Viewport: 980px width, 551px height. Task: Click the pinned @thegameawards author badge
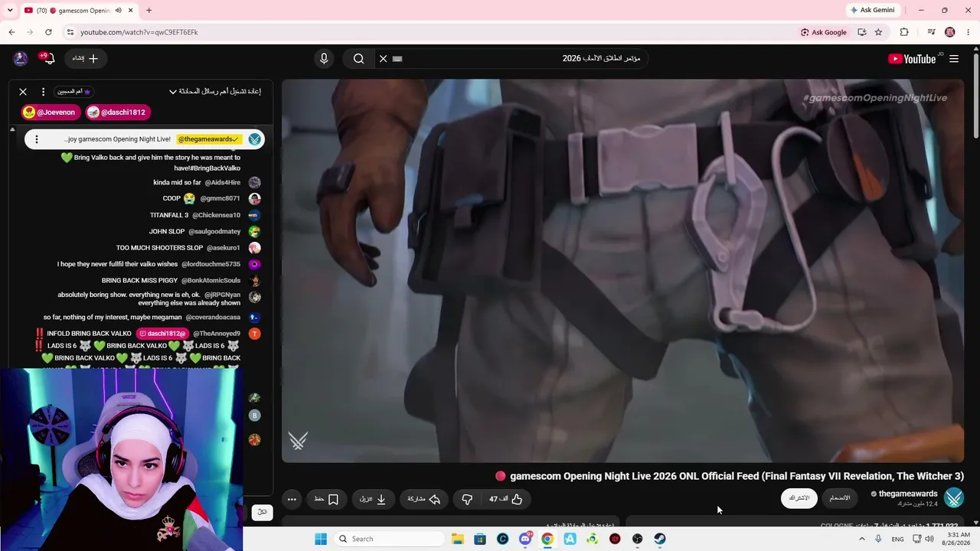[209, 139]
